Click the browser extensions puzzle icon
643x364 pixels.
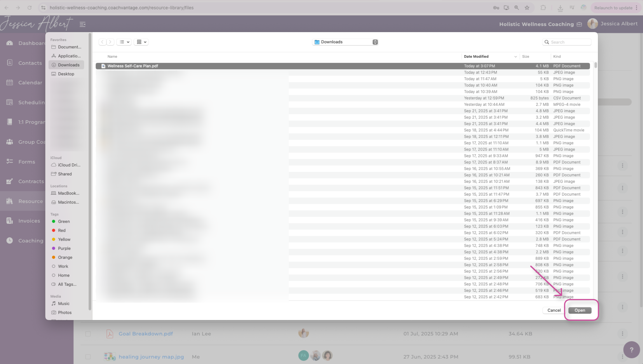point(543,8)
